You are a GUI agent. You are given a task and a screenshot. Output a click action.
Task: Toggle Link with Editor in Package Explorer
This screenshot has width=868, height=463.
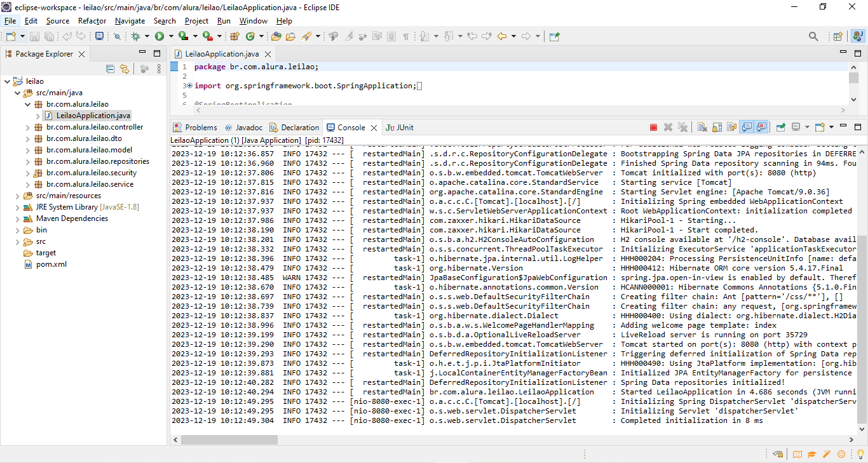[x=125, y=69]
